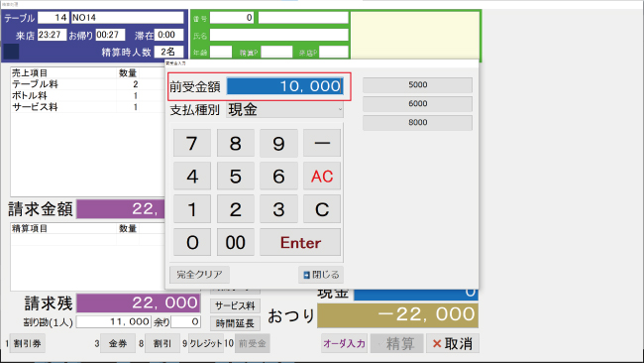Click the クレジット credit payment button
644x363 pixels.
point(206,343)
